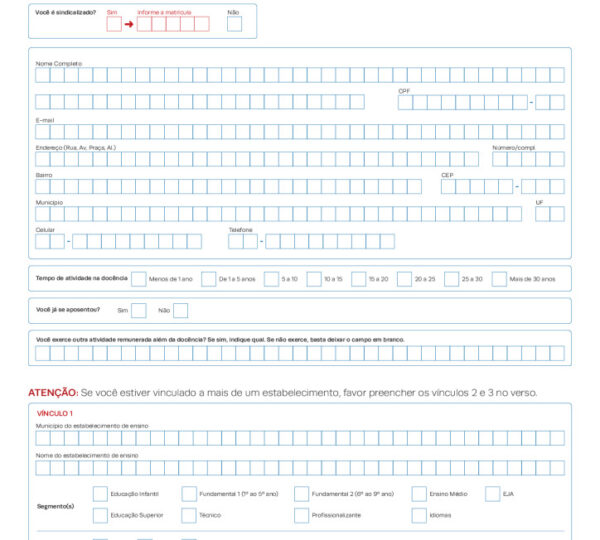600x540 pixels.
Task: Check 'Não' for 'Você é sindicalizado?'
Action: tap(234, 24)
